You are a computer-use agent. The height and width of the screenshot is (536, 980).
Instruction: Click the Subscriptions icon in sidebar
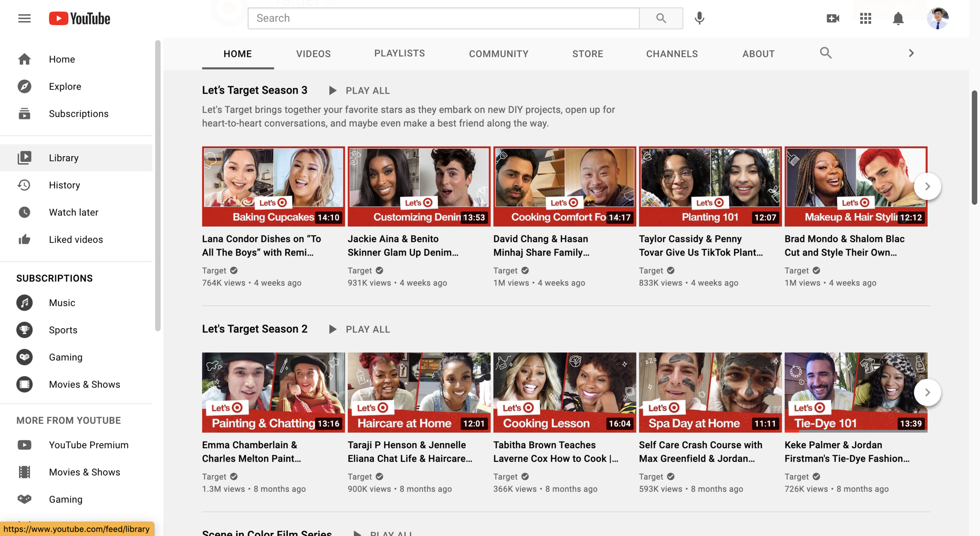tap(24, 114)
